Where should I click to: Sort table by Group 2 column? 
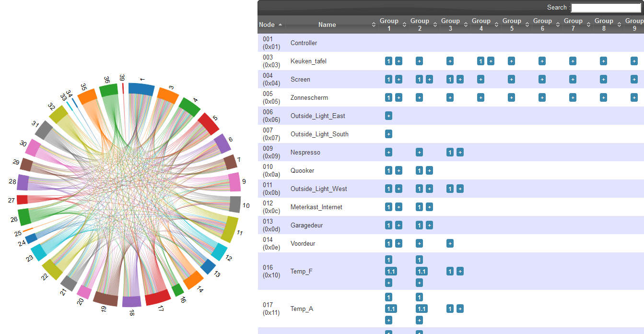click(x=423, y=24)
